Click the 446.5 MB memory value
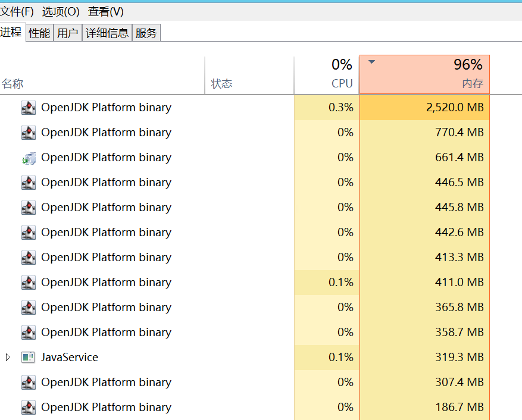This screenshot has width=522, height=420. pos(460,183)
